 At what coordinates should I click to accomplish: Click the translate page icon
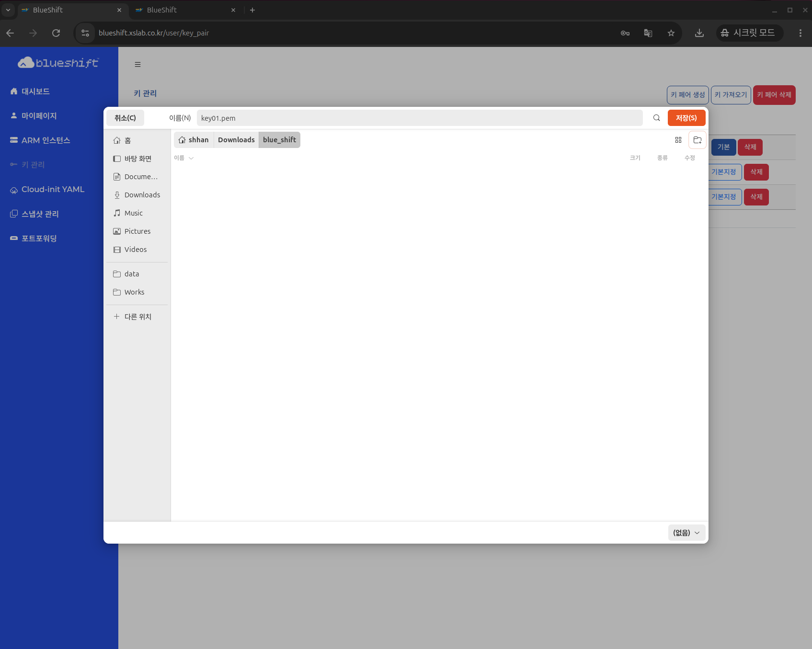tap(648, 33)
